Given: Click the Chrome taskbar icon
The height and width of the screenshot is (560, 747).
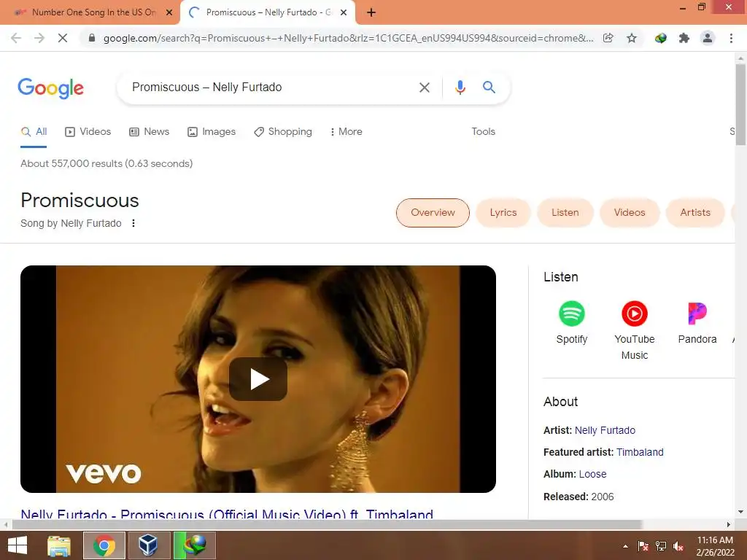Looking at the screenshot, I should [104, 545].
